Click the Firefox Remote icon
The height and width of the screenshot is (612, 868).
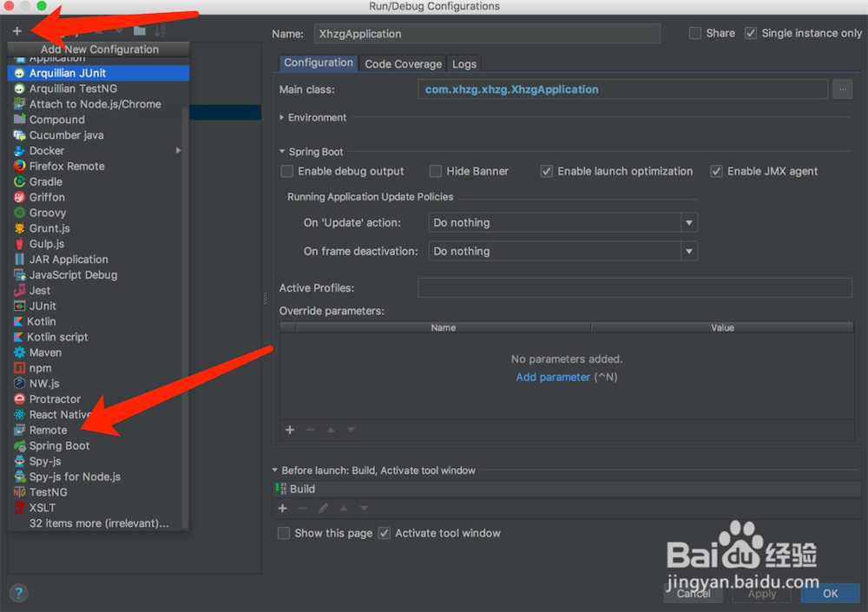19,166
